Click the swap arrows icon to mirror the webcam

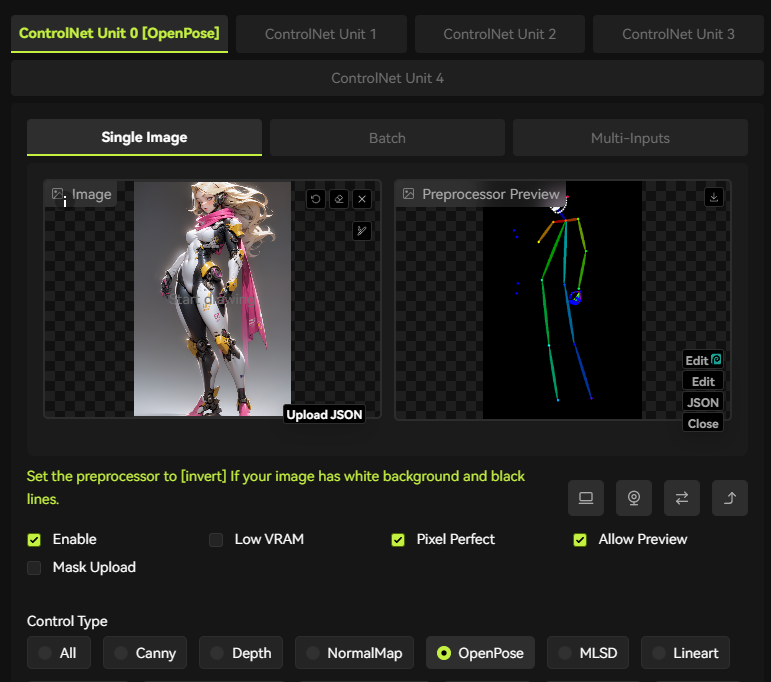coord(682,498)
